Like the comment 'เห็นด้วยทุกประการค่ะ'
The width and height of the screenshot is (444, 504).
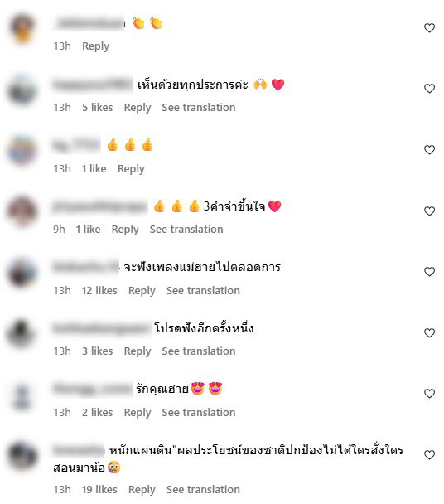click(429, 89)
